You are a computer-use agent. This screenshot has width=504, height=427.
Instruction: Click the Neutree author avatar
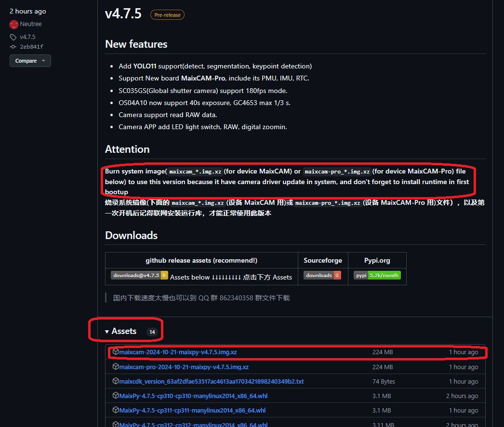[14, 24]
